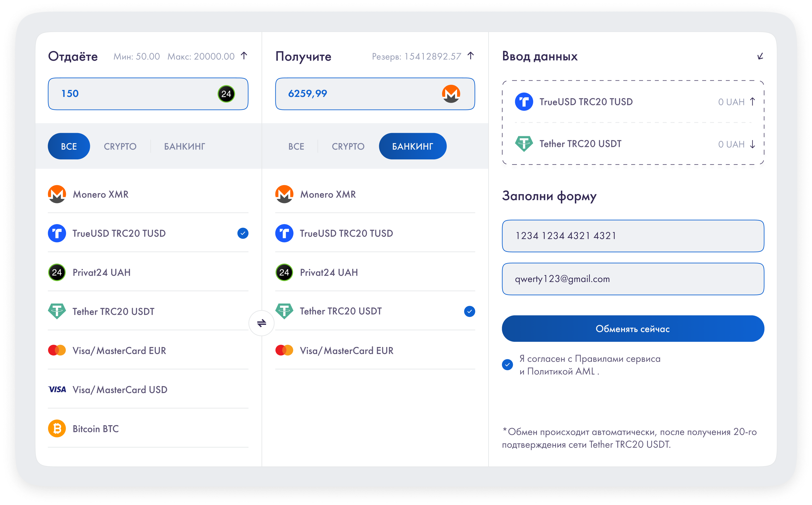
Task: Open the Политикой AML link
Action: pos(561,371)
